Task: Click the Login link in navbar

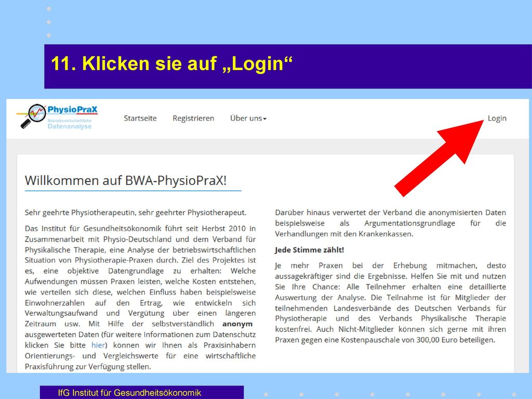Action: 497,118
